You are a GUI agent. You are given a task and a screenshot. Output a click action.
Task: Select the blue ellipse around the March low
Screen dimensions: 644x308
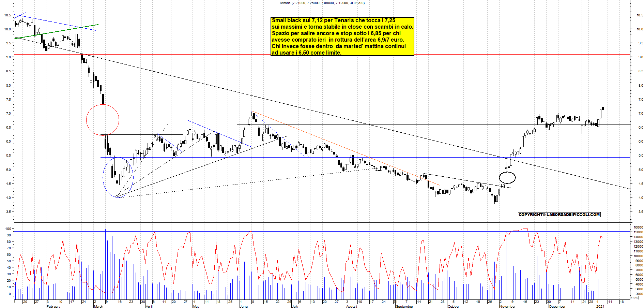click(x=118, y=177)
